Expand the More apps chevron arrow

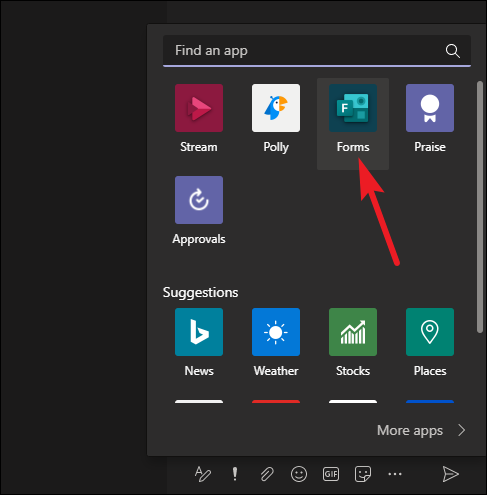coord(462,430)
